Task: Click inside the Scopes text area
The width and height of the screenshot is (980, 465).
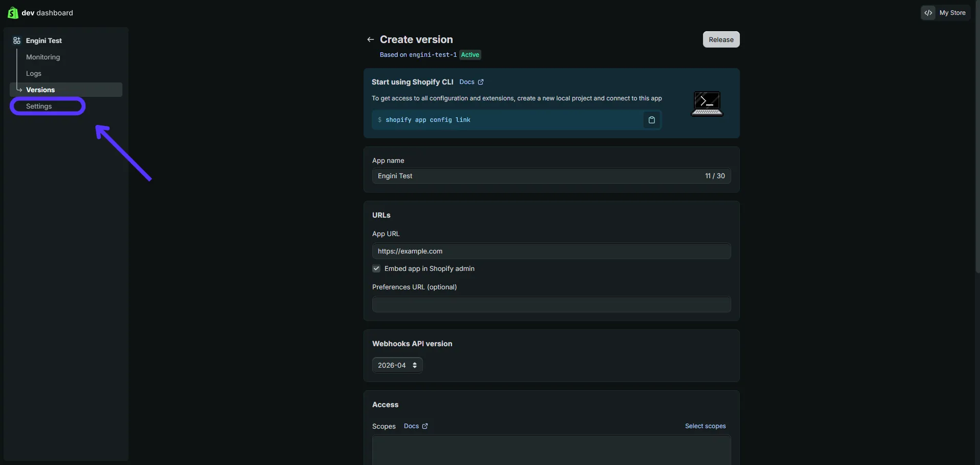Action: tap(551, 450)
